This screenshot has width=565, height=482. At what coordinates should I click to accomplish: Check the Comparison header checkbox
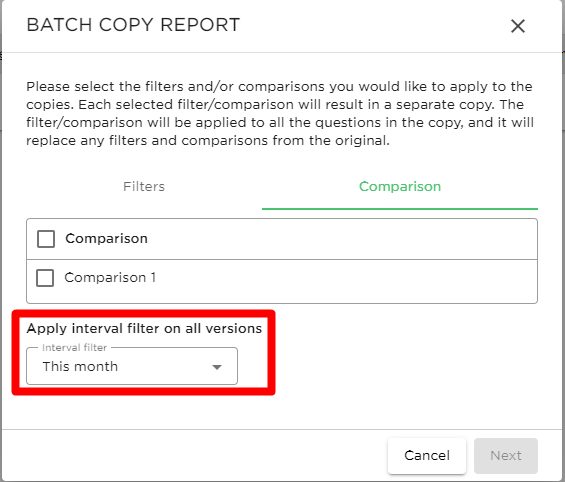coord(46,239)
